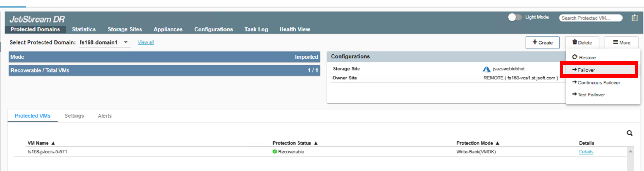Click the Delete button

(x=582, y=43)
